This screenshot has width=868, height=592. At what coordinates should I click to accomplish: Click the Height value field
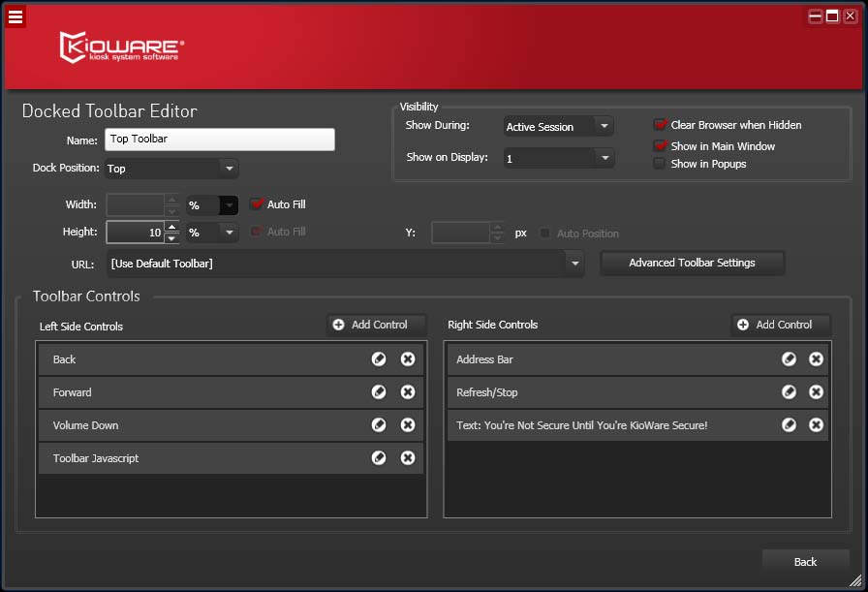[x=136, y=232]
